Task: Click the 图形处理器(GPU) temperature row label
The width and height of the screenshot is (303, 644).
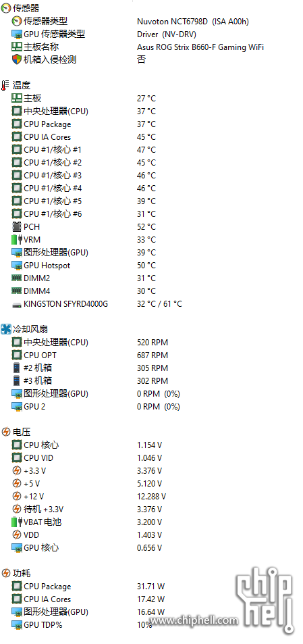Action: (56, 252)
